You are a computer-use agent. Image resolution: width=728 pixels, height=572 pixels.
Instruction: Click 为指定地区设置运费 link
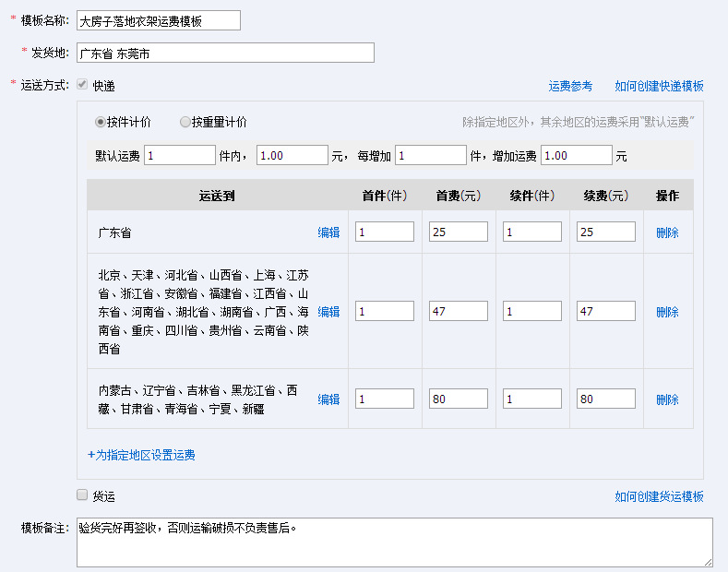click(x=141, y=455)
